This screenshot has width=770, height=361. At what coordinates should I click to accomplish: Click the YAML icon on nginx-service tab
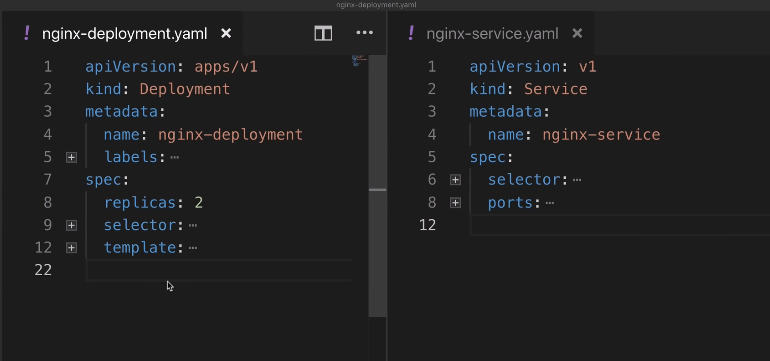point(412,33)
